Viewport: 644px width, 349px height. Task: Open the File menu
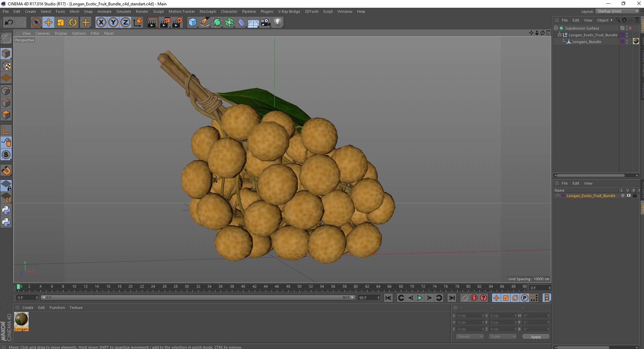coord(6,11)
